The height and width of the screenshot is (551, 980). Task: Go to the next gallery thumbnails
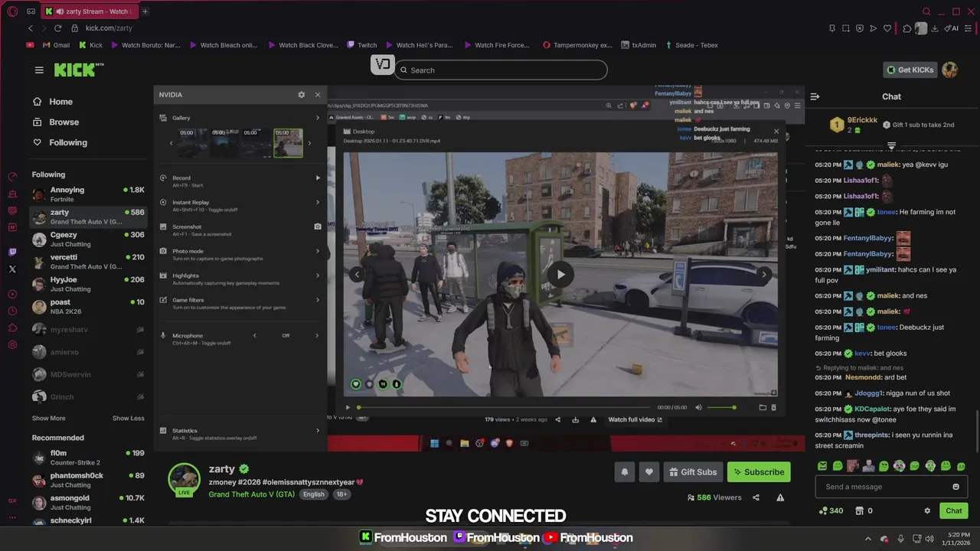click(x=309, y=143)
